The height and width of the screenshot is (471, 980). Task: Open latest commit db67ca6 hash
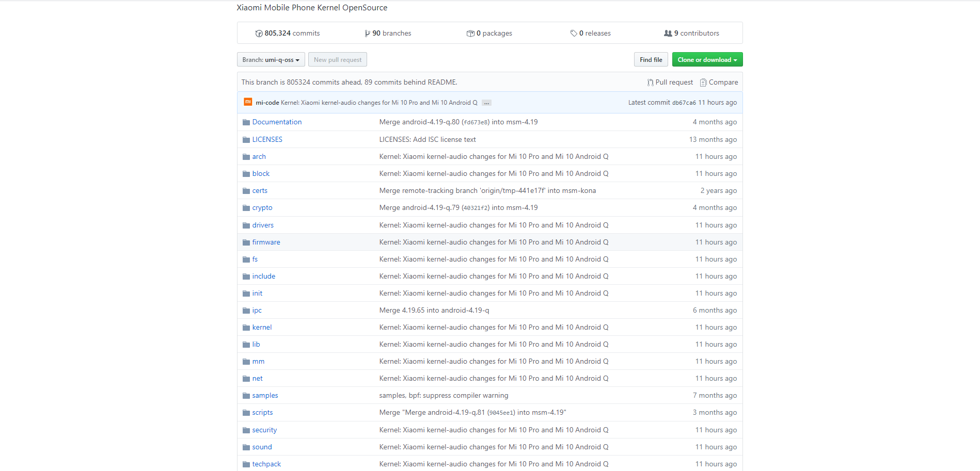pyautogui.click(x=684, y=103)
